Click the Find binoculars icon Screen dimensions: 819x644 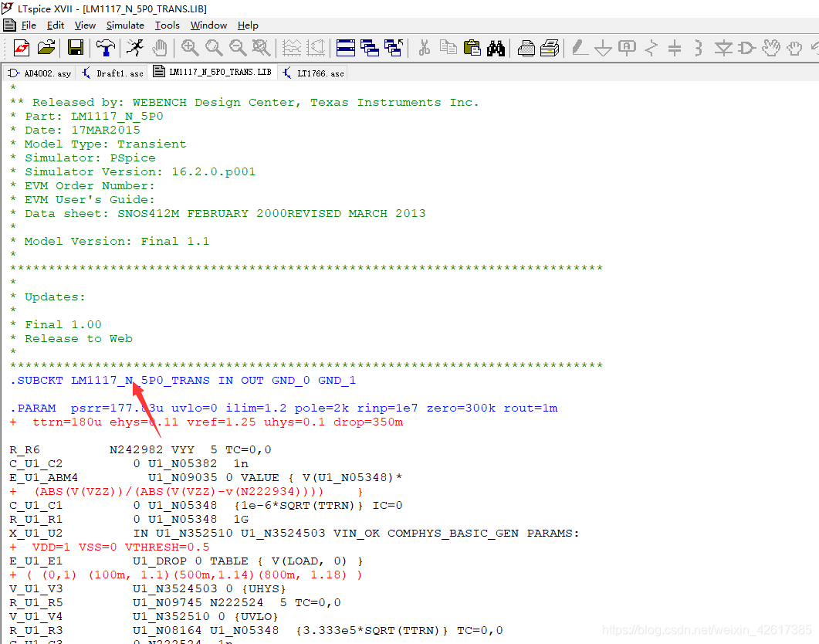point(496,48)
